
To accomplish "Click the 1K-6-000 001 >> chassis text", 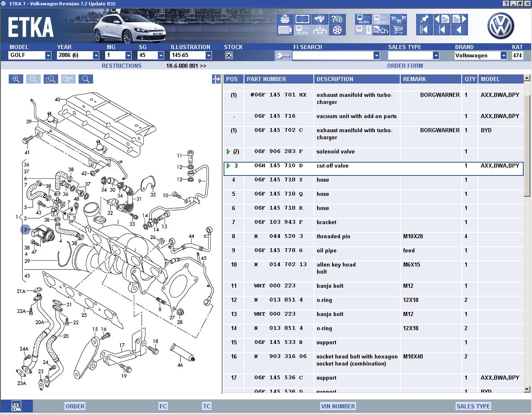I will (186, 66).
